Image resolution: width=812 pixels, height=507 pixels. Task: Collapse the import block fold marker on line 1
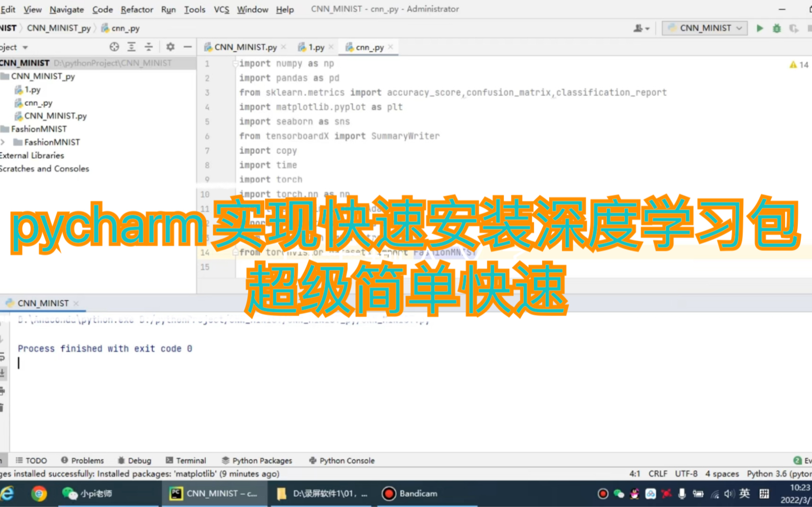pyautogui.click(x=235, y=64)
